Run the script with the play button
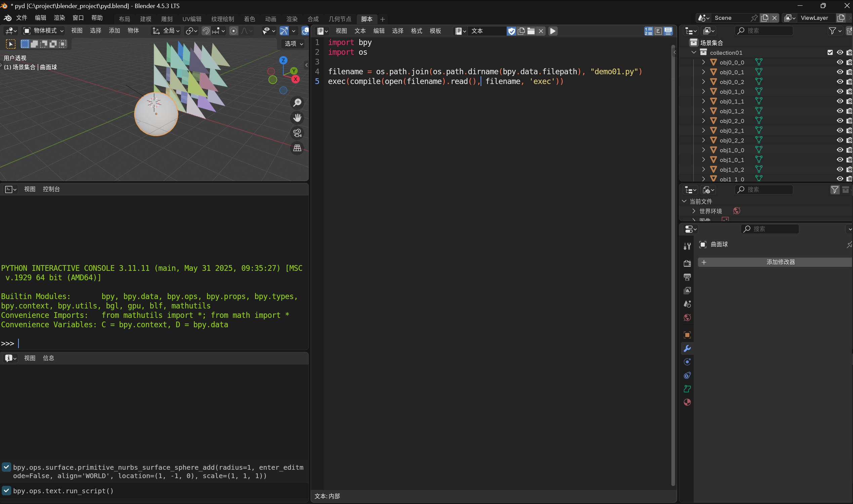The height and width of the screenshot is (504, 853). (x=553, y=31)
